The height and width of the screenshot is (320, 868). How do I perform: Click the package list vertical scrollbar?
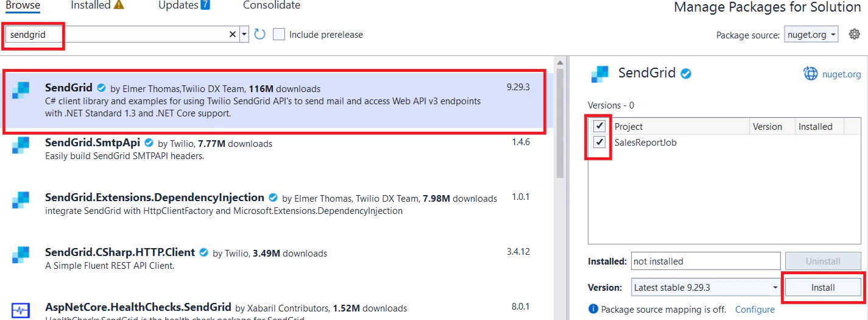click(x=560, y=122)
